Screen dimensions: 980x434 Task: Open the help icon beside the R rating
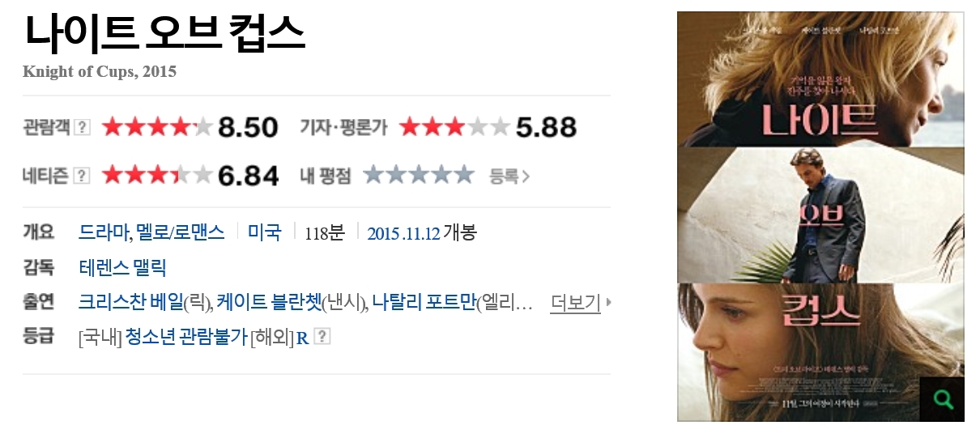click(322, 337)
